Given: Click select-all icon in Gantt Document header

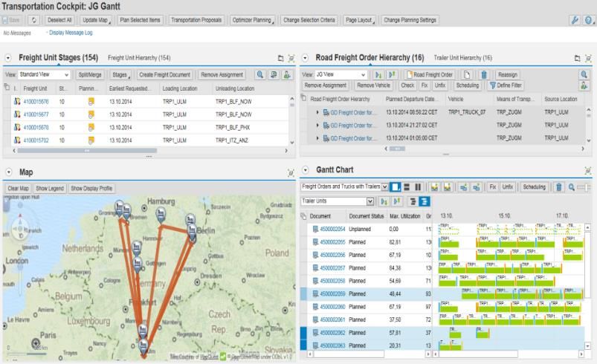Looking at the screenshot, I should 303,216.
